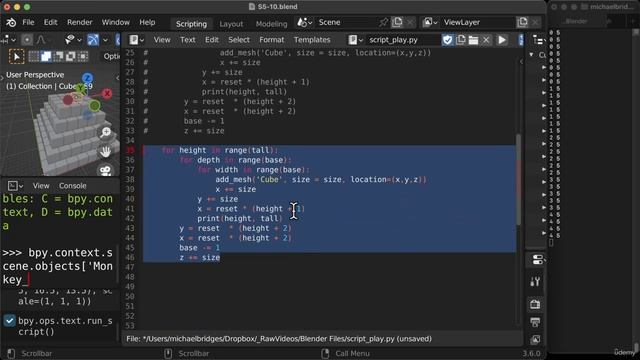The image size is (640, 360).
Task: Collapse the Collection tree in outliner
Action: coord(531,55)
